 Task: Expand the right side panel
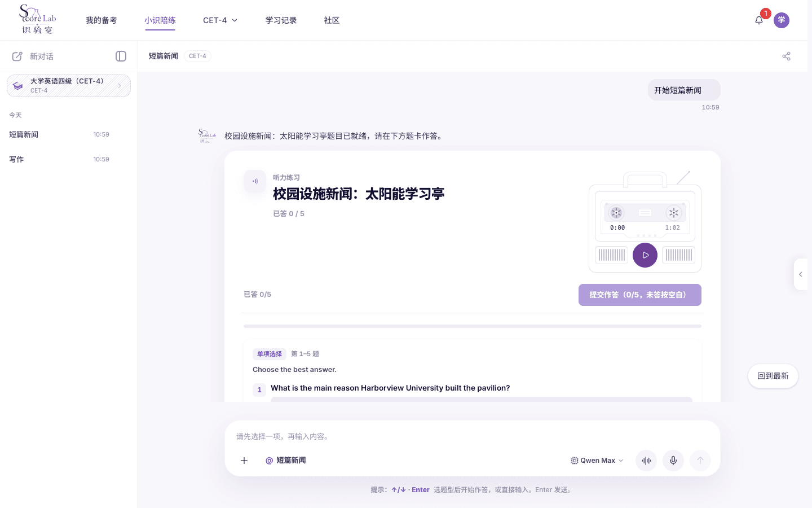(801, 274)
